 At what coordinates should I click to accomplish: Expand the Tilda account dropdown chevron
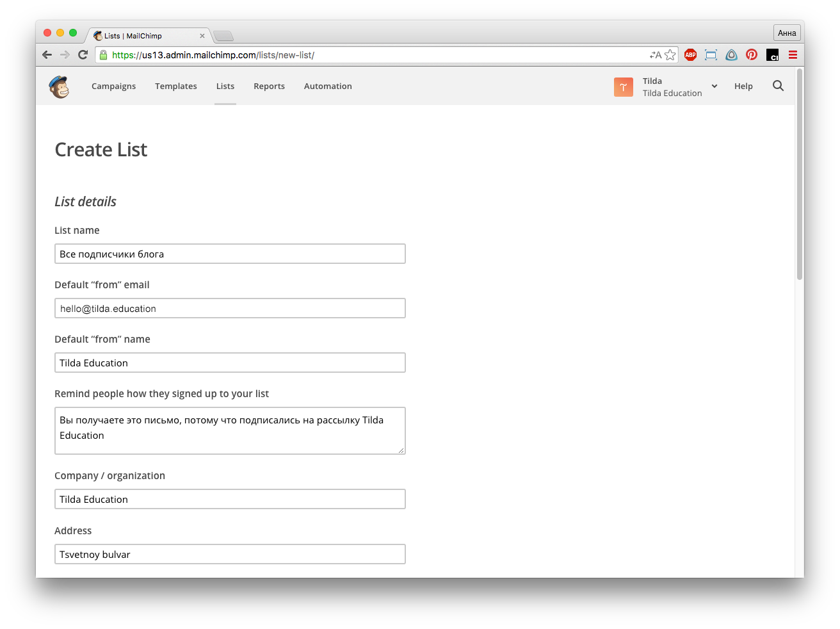pyautogui.click(x=715, y=86)
